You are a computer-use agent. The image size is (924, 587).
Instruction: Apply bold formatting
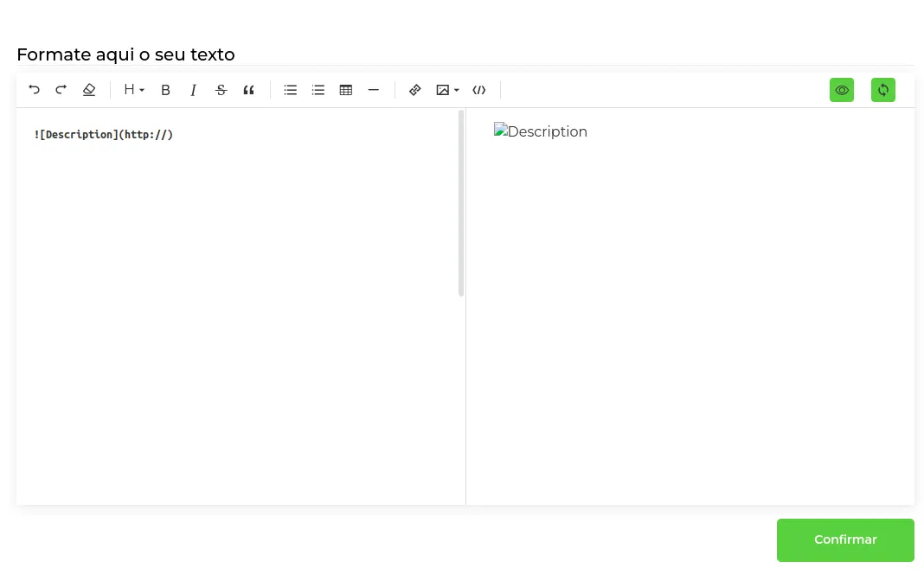point(165,90)
